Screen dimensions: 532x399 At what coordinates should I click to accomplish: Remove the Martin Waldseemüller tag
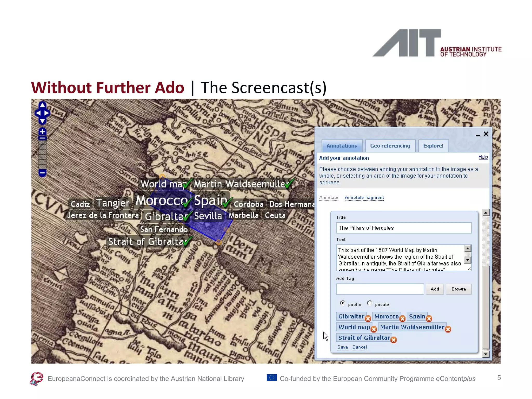pos(448,329)
